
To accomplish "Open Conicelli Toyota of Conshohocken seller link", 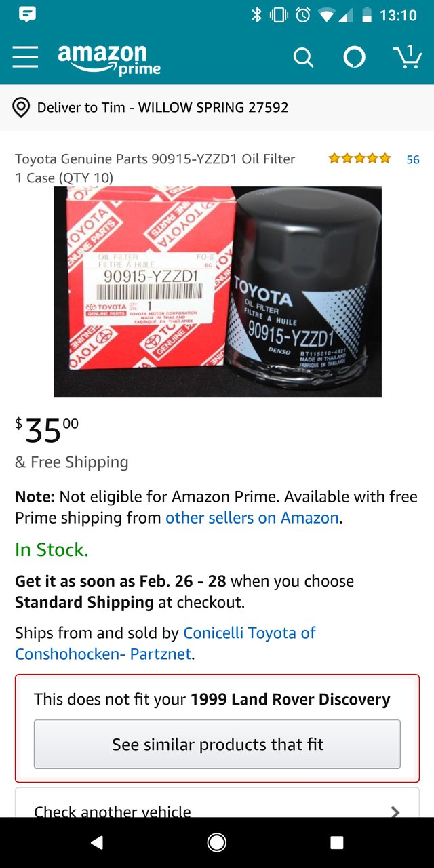I will (x=165, y=644).
